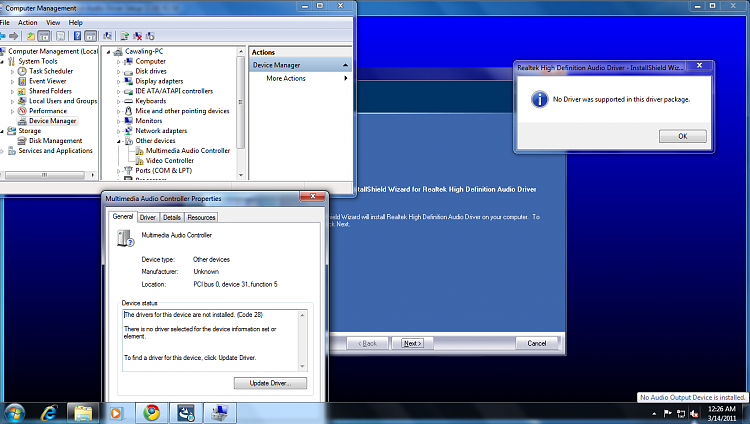
Task: Open Windows Explorer folder taskbar icon
Action: pyautogui.click(x=83, y=413)
